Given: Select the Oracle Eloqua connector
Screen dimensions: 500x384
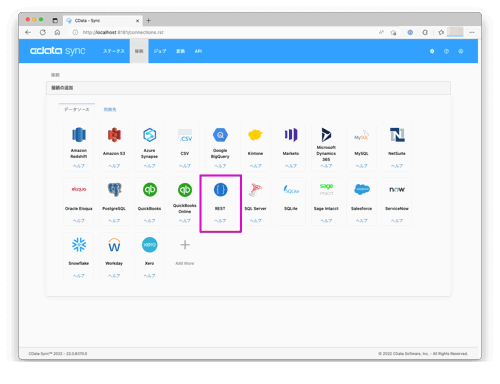Looking at the screenshot, I should click(79, 189).
